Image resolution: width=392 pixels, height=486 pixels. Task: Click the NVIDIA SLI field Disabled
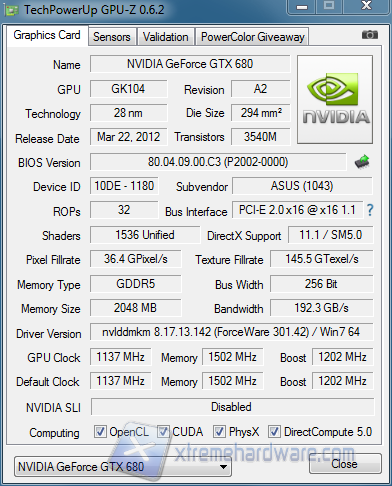[x=232, y=407]
